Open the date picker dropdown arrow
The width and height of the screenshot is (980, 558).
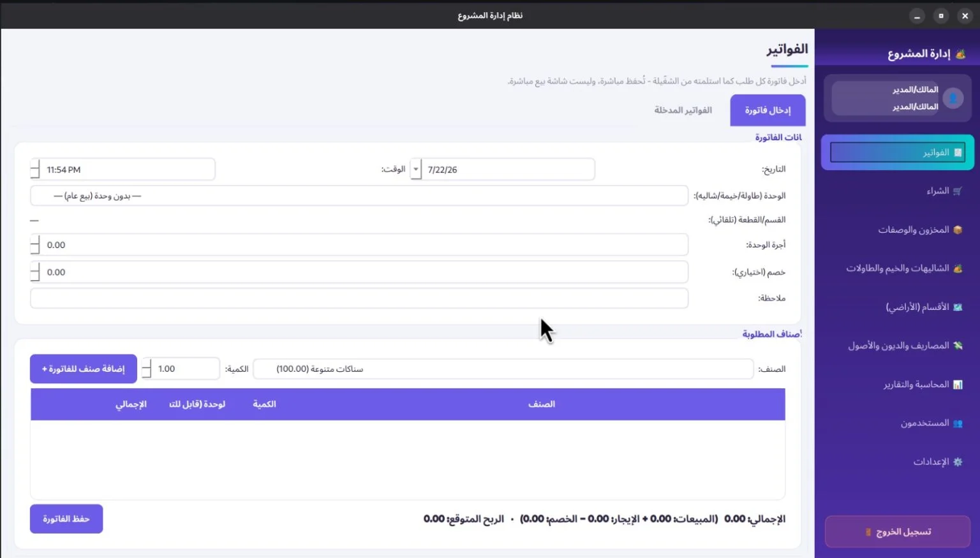pos(416,170)
